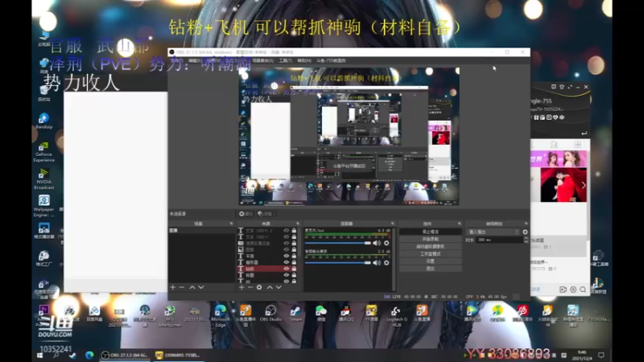Click the 退出 exit button in controls

coord(431,269)
